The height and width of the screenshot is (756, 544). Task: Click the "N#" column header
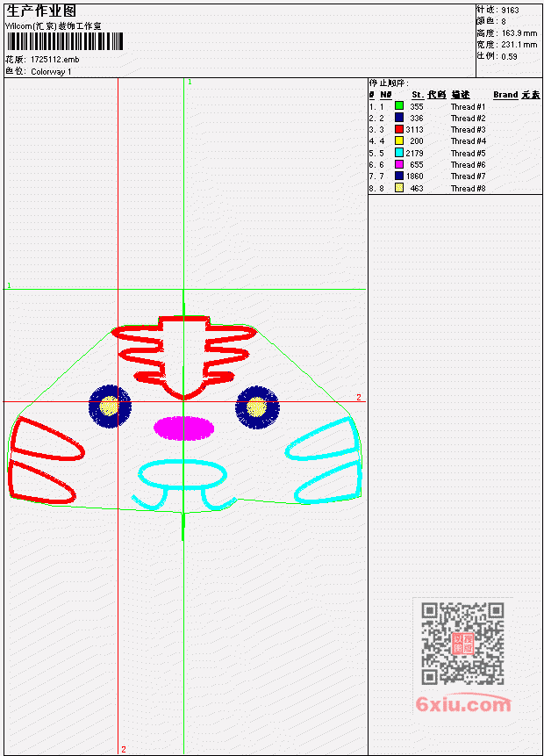tap(386, 95)
